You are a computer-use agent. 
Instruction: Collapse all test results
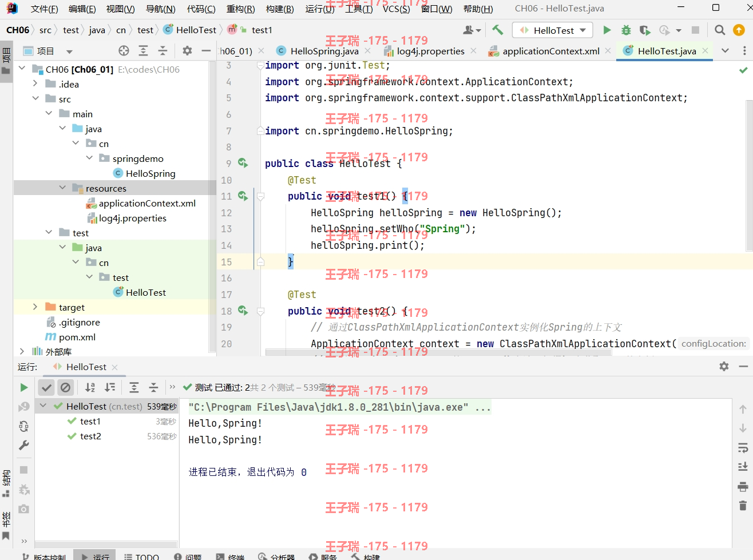(x=153, y=387)
